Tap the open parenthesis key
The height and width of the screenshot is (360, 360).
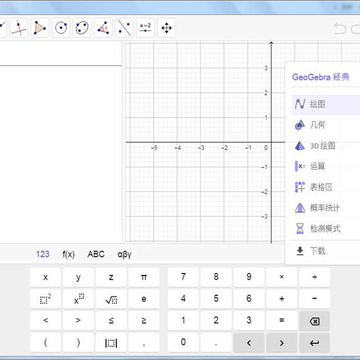(45, 342)
